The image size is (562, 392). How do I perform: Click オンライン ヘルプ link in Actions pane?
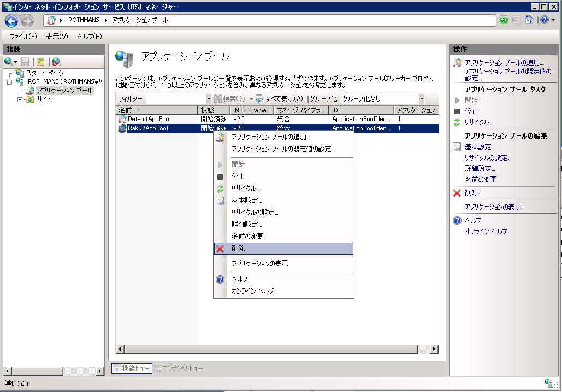click(486, 231)
